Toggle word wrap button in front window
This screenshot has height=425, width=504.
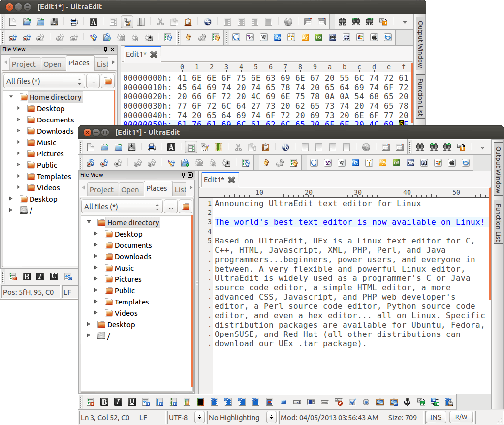click(191, 147)
